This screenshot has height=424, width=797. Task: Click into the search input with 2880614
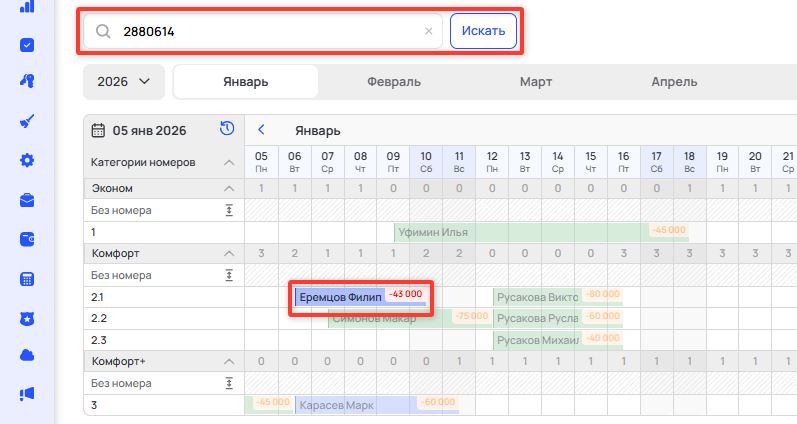pos(265,31)
